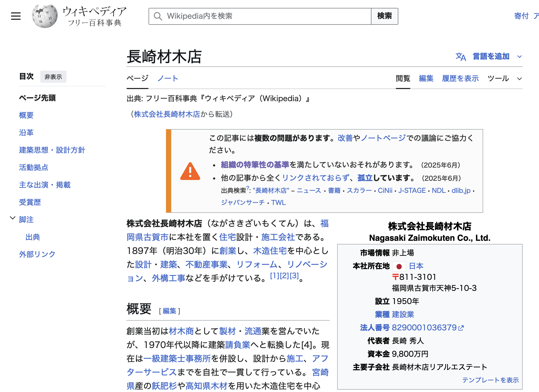The height and width of the screenshot is (392, 539).
Task: Jump to 受賞歴 section
Action: [30, 202]
